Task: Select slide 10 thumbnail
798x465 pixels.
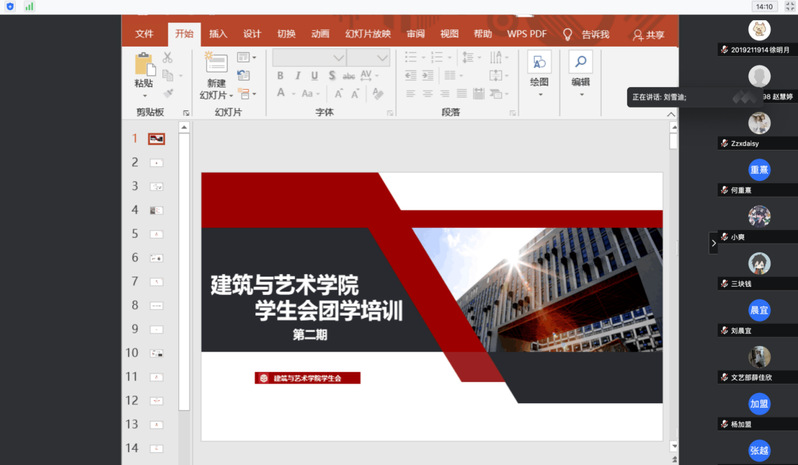Action: tap(157, 353)
